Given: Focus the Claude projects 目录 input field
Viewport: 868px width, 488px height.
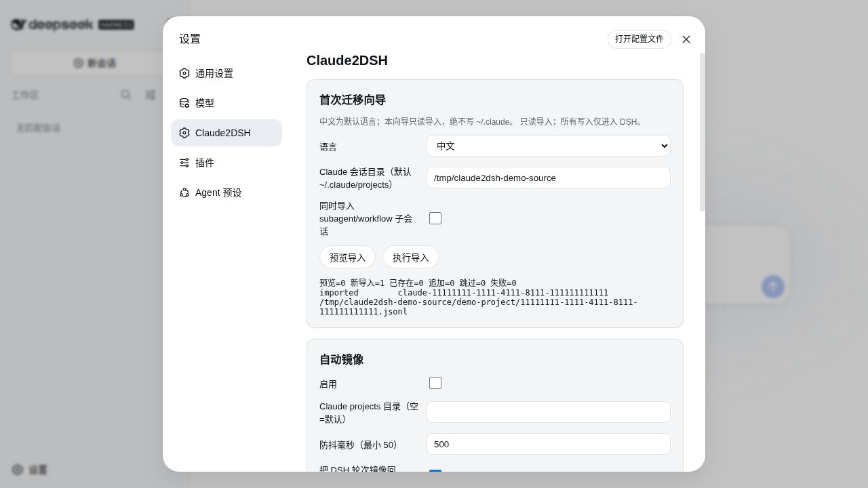Looking at the screenshot, I should pyautogui.click(x=549, y=412).
